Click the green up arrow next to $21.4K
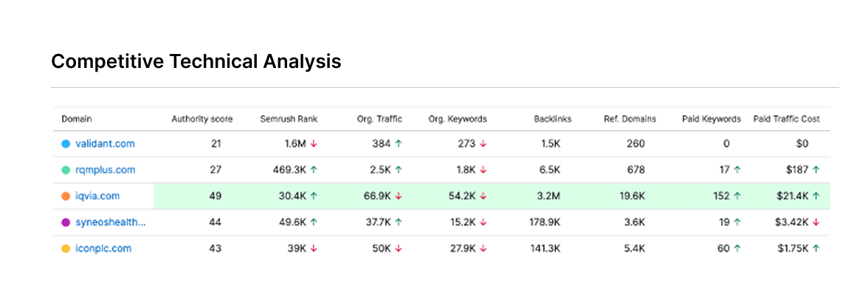The width and height of the screenshot is (868, 285). tap(816, 196)
